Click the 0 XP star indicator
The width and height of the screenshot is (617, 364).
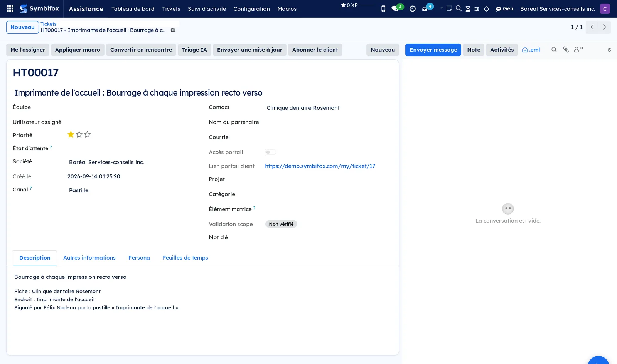(349, 5)
